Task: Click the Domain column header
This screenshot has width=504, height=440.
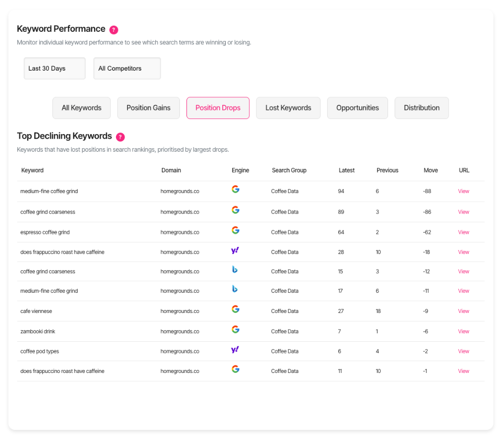Action: pos(171,170)
